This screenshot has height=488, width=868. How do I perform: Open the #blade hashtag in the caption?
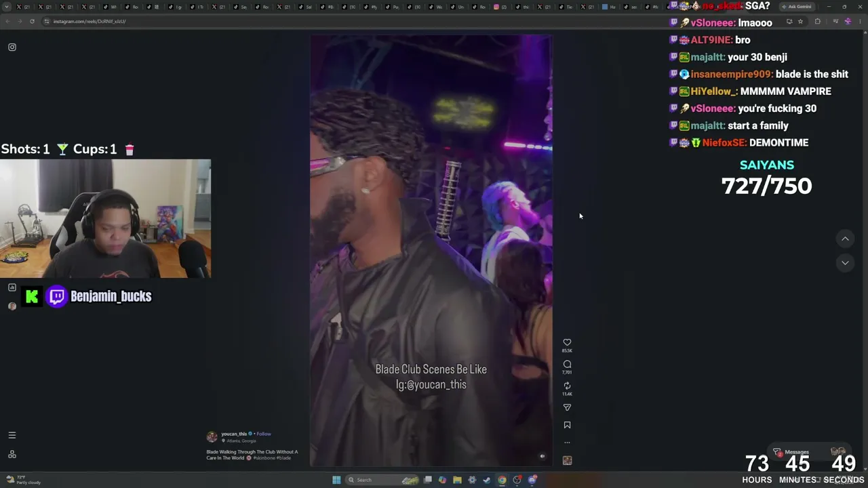pos(283,458)
